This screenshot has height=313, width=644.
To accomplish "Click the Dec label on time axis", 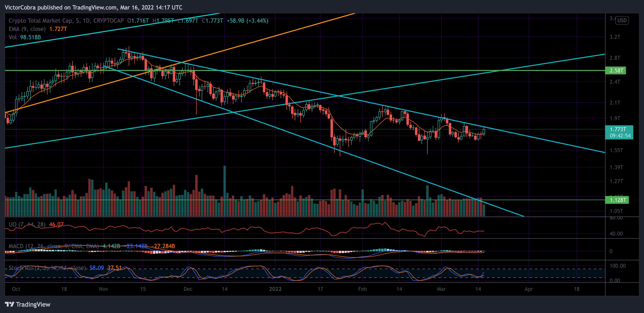I will click(x=188, y=289).
